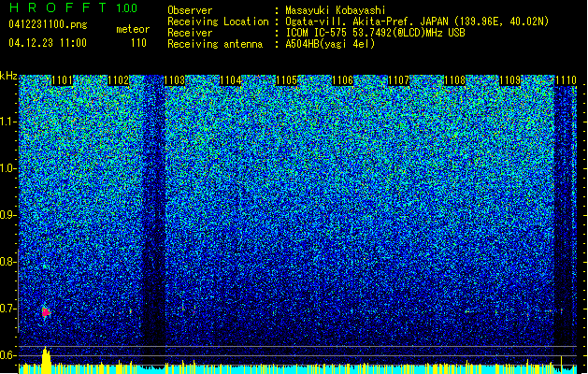Click the kHz axis unit label

(8, 76)
